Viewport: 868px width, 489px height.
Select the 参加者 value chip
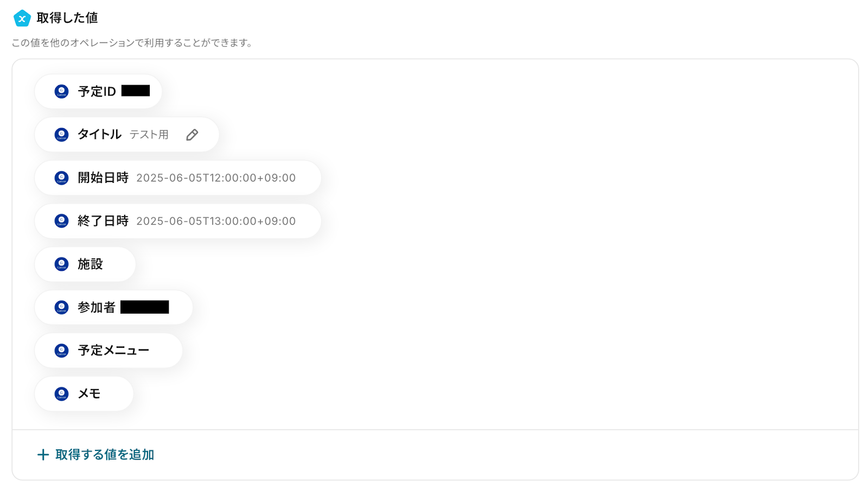114,307
